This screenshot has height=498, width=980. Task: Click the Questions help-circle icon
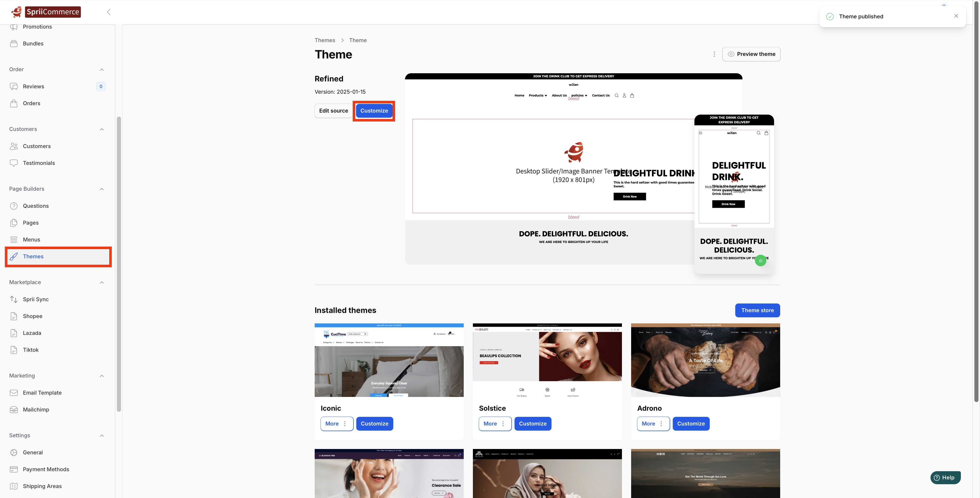14,206
